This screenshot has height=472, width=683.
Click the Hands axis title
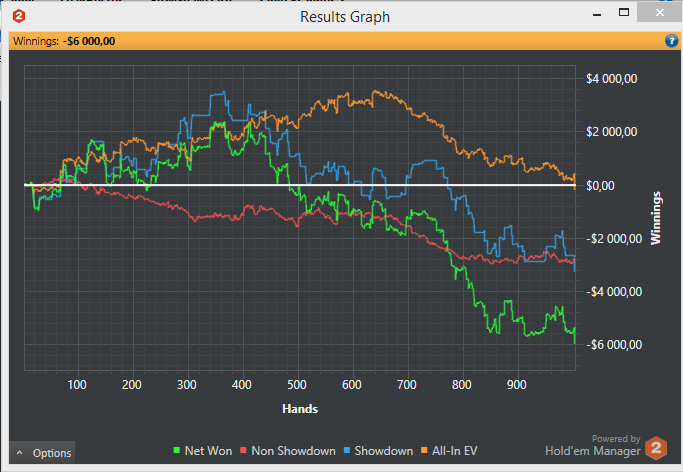[x=300, y=409]
